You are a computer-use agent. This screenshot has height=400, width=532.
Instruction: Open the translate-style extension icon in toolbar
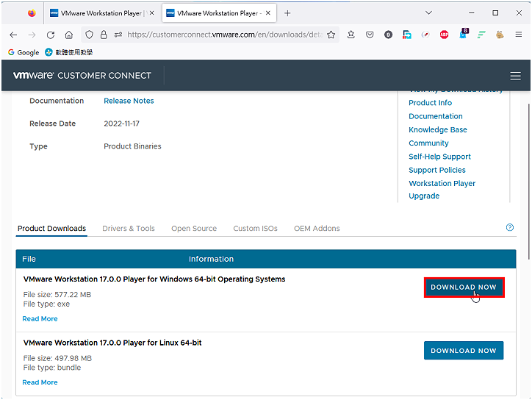407,35
